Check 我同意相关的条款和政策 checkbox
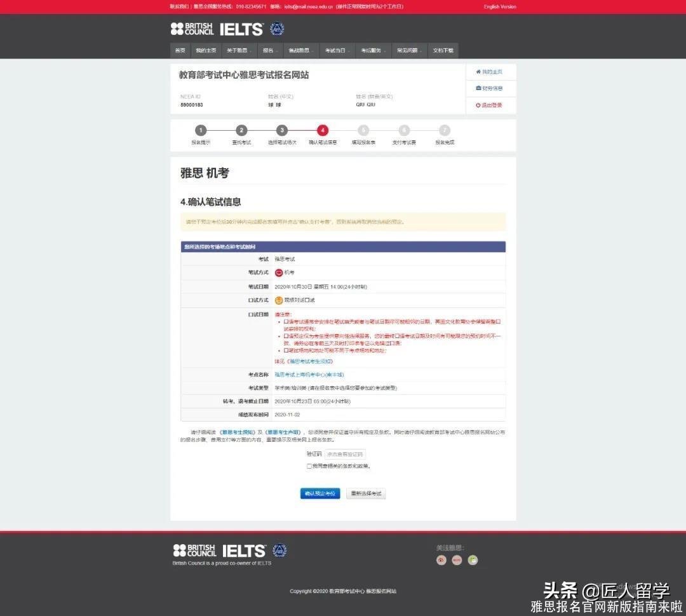 (x=309, y=466)
